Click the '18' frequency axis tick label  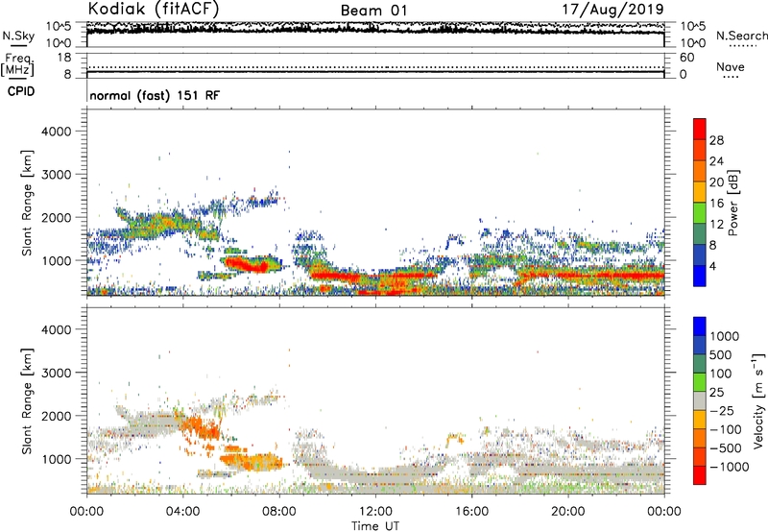pos(64,58)
